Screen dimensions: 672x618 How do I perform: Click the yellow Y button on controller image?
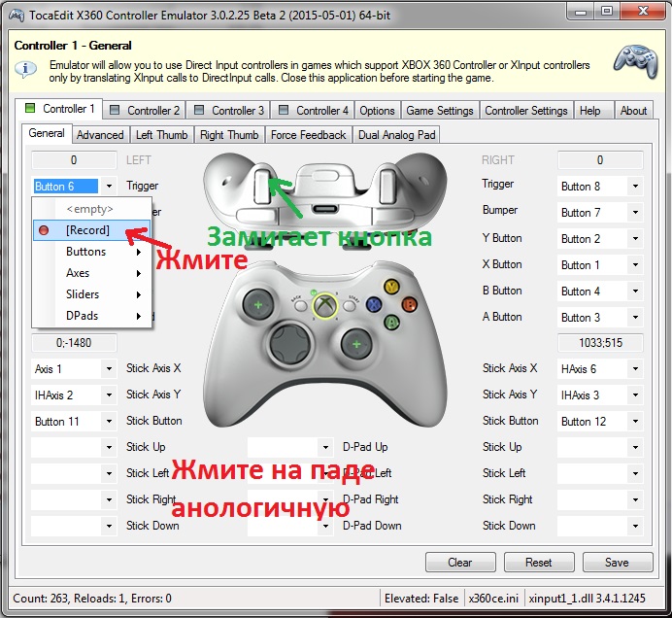tap(391, 287)
